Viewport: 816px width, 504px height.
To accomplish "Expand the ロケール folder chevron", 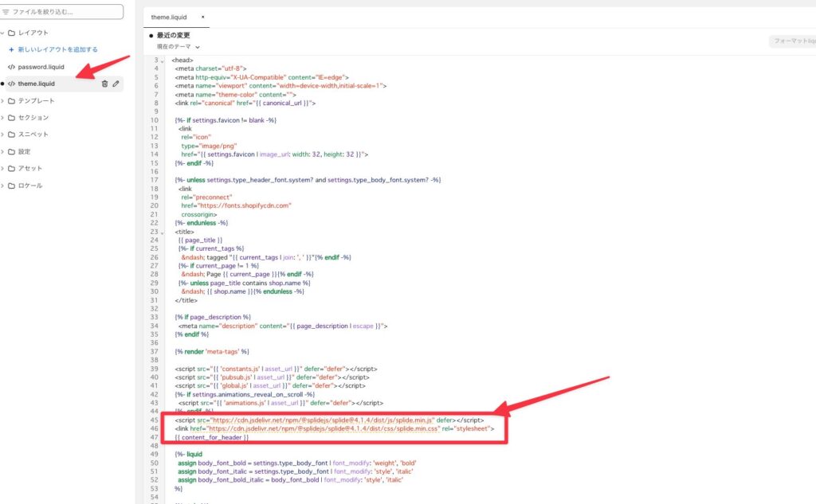I will pos(2,186).
